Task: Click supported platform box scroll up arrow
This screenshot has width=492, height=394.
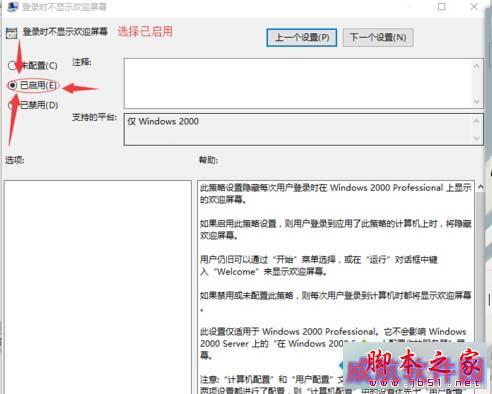Action: [x=477, y=121]
